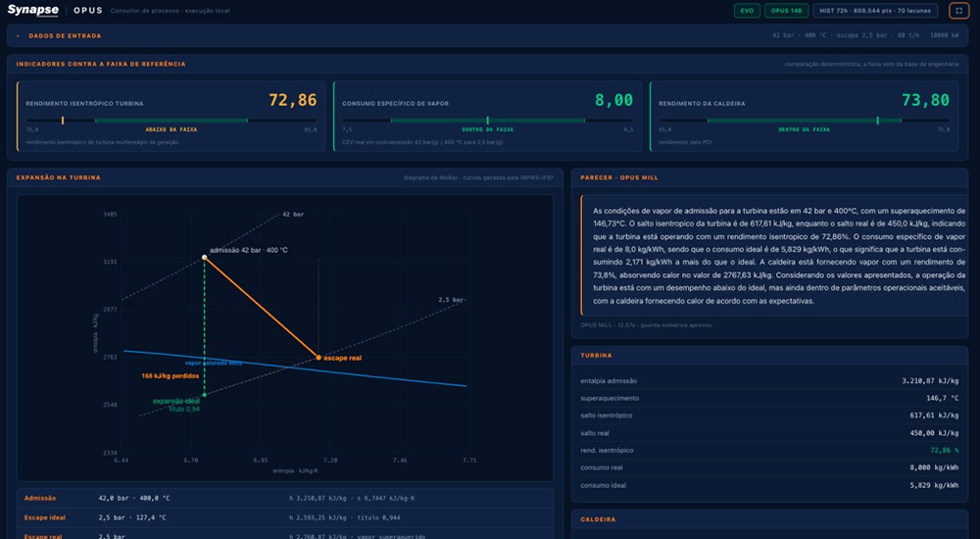The height and width of the screenshot is (539, 980).
Task: Click the turbine efficiency range marker
Action: pos(63,121)
